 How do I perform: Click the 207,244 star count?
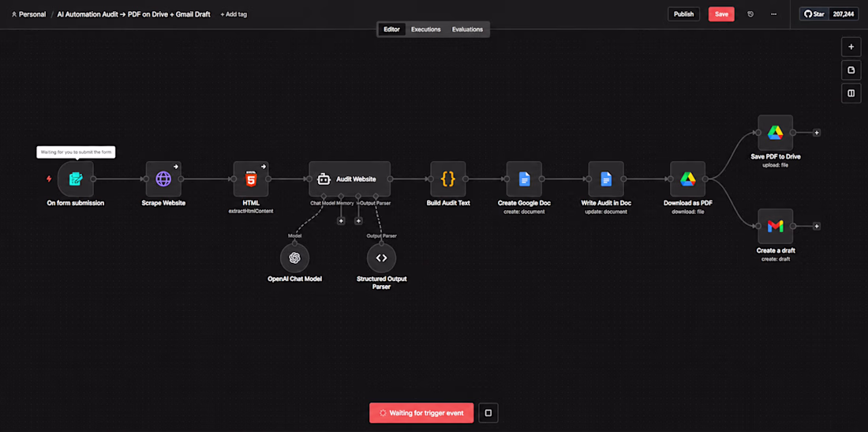coord(844,14)
